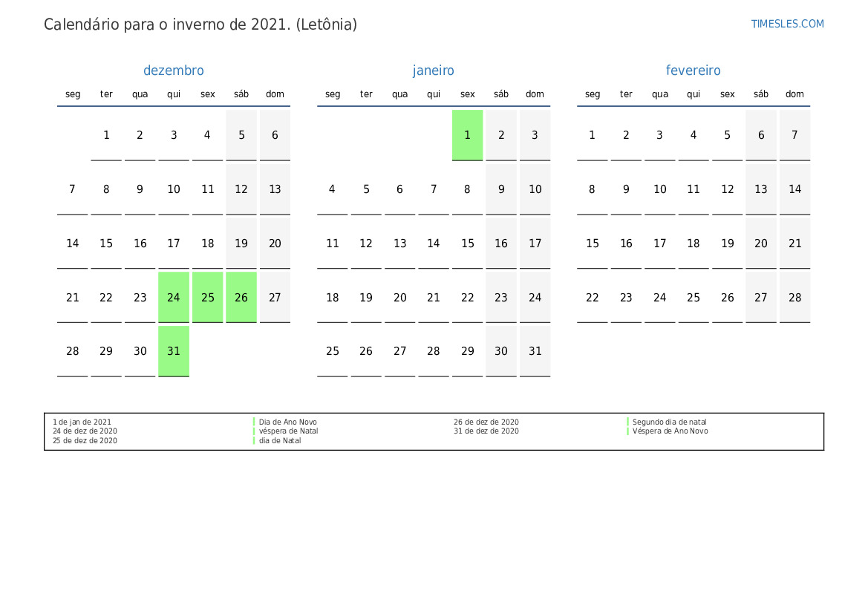Open the TIMESLES.COM link
868x614 pixels.
click(x=787, y=24)
